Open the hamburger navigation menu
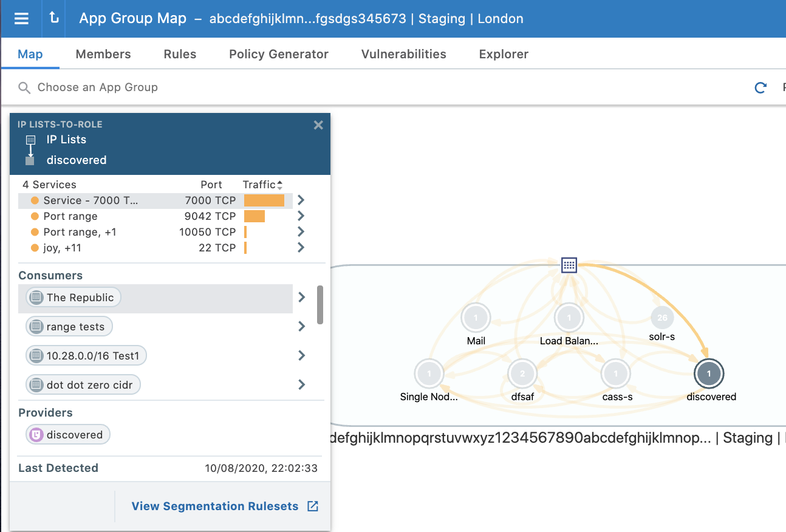 (21, 18)
